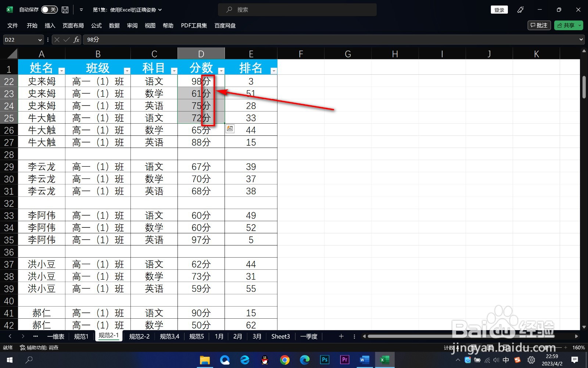Click the 登录 sign-in button
588x368 pixels.
coord(499,10)
